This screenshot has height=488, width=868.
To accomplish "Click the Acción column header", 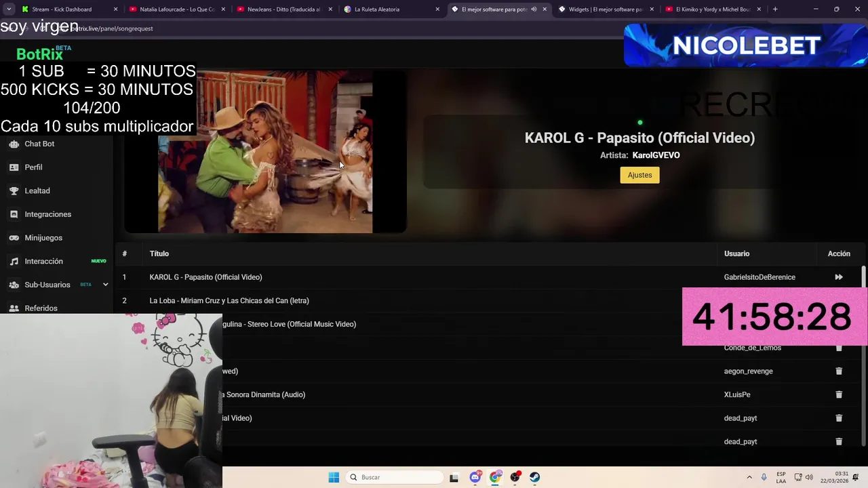I will pyautogui.click(x=839, y=253).
